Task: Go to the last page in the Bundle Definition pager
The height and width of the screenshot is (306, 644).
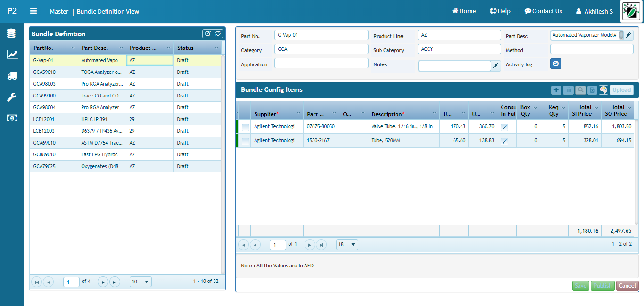Action: [x=115, y=282]
